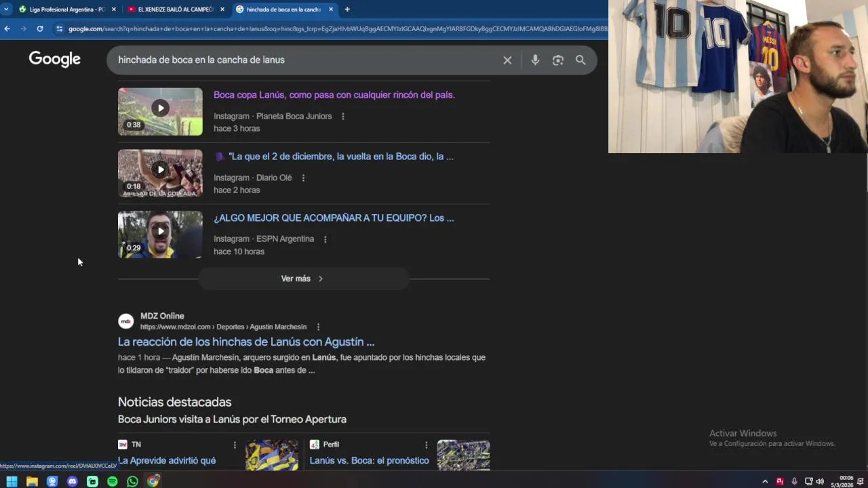Open Windows Start menu
The height and width of the screenshot is (488, 868).
tap(12, 481)
